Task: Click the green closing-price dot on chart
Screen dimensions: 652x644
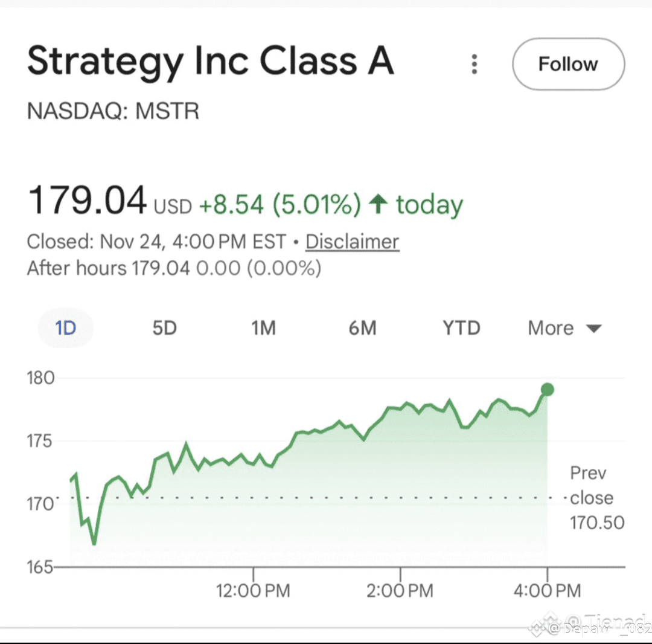Action: tap(547, 390)
